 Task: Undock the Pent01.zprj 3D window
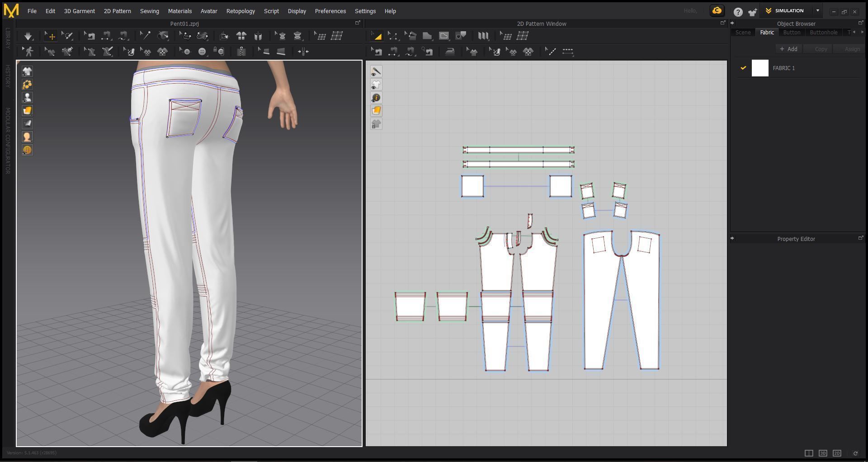(358, 23)
